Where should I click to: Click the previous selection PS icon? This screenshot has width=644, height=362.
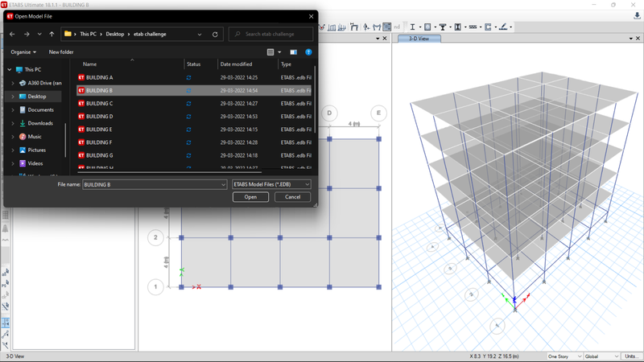(6, 284)
